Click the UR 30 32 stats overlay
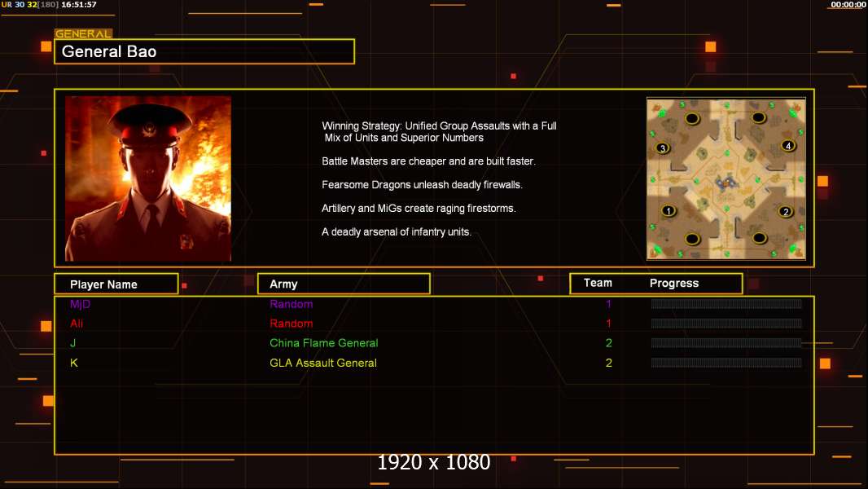 [29, 4]
